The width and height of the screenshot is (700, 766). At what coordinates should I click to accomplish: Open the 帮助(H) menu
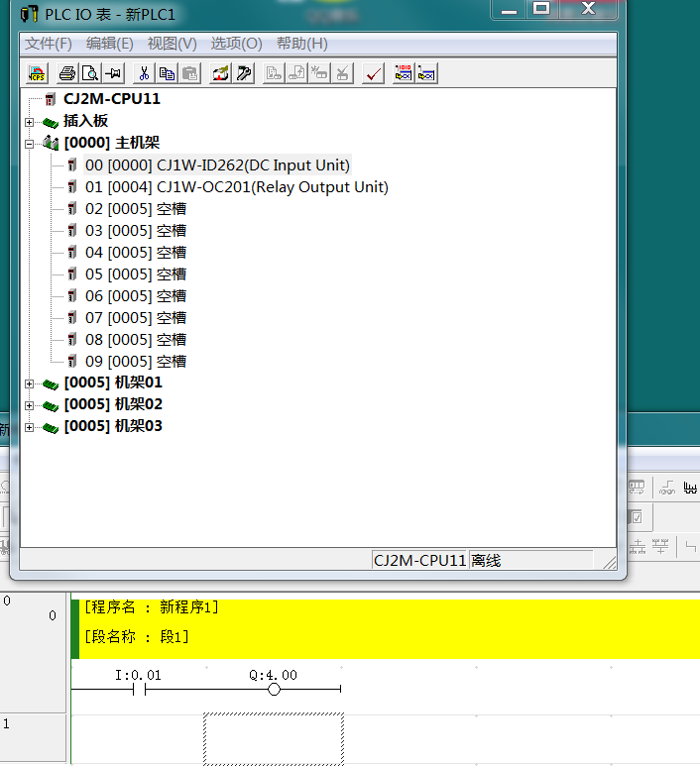click(x=301, y=44)
